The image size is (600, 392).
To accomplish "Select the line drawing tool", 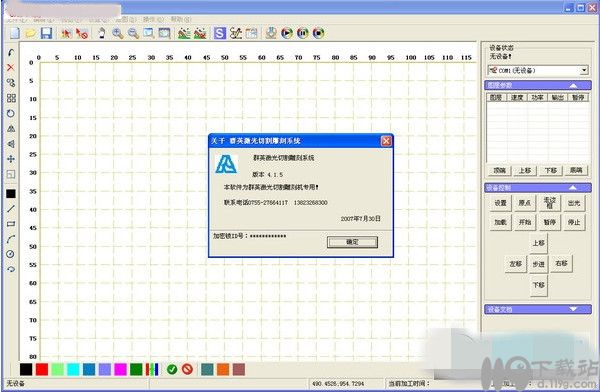I will [x=11, y=209].
